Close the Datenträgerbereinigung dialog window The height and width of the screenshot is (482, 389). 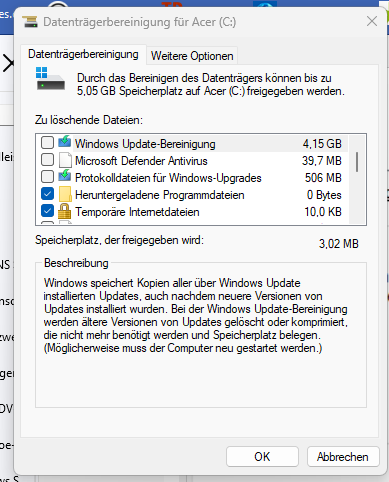(372, 22)
